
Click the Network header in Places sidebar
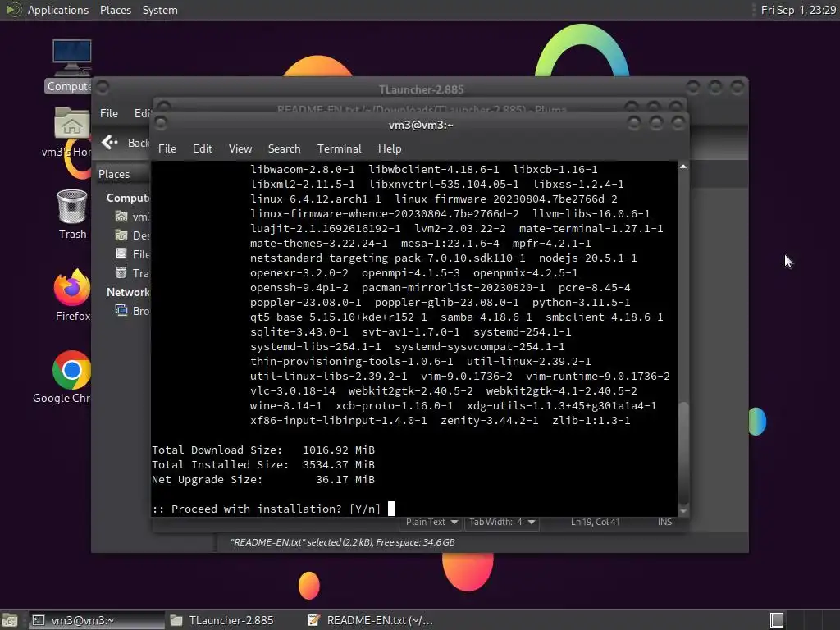(x=128, y=292)
